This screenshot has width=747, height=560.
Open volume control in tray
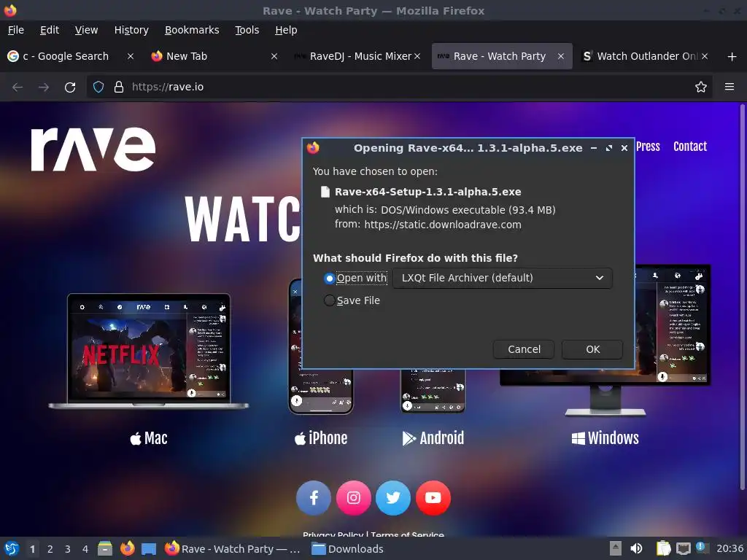636,548
